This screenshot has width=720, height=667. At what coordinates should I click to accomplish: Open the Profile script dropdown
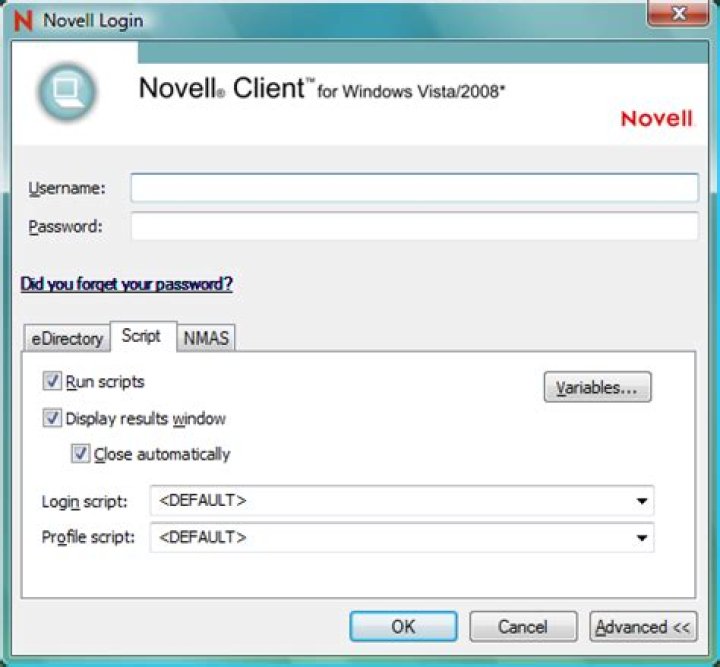pos(641,538)
